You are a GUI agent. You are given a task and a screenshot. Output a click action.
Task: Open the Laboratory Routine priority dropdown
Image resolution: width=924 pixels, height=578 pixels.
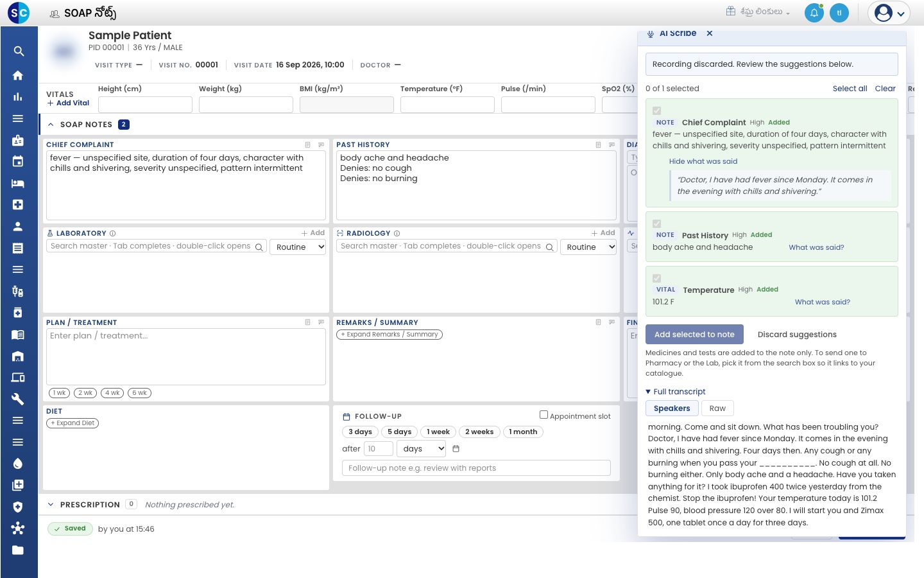coord(298,247)
